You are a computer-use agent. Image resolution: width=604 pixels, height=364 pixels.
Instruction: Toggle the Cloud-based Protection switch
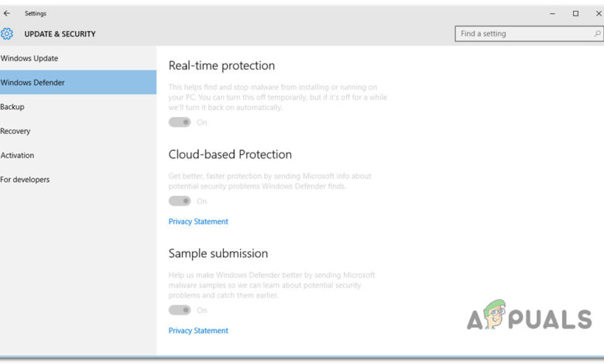(180, 201)
